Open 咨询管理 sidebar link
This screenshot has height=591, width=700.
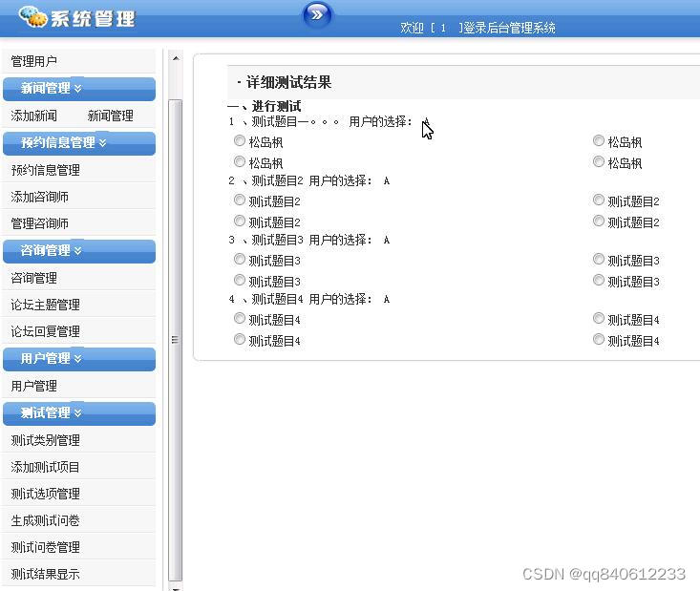(34, 278)
